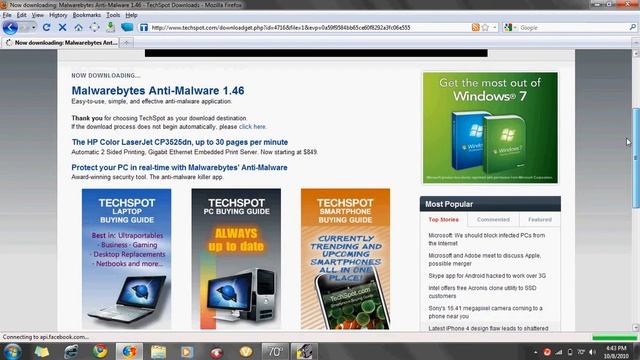Open the History menu
The height and width of the screenshot is (360, 640).
pos(58,15)
